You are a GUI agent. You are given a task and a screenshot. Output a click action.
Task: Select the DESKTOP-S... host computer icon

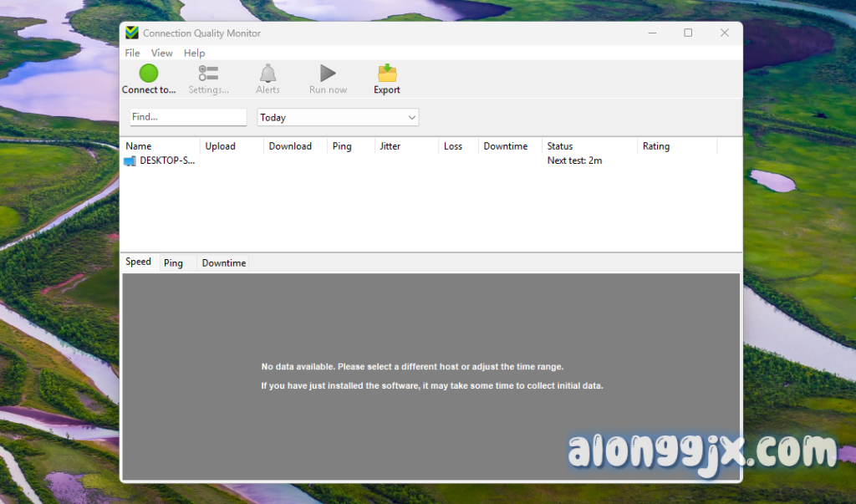click(130, 160)
